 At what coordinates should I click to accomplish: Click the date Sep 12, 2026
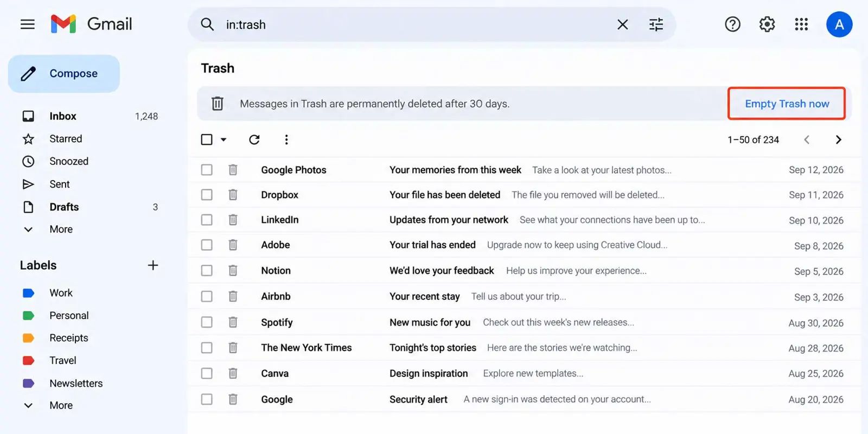pos(816,170)
